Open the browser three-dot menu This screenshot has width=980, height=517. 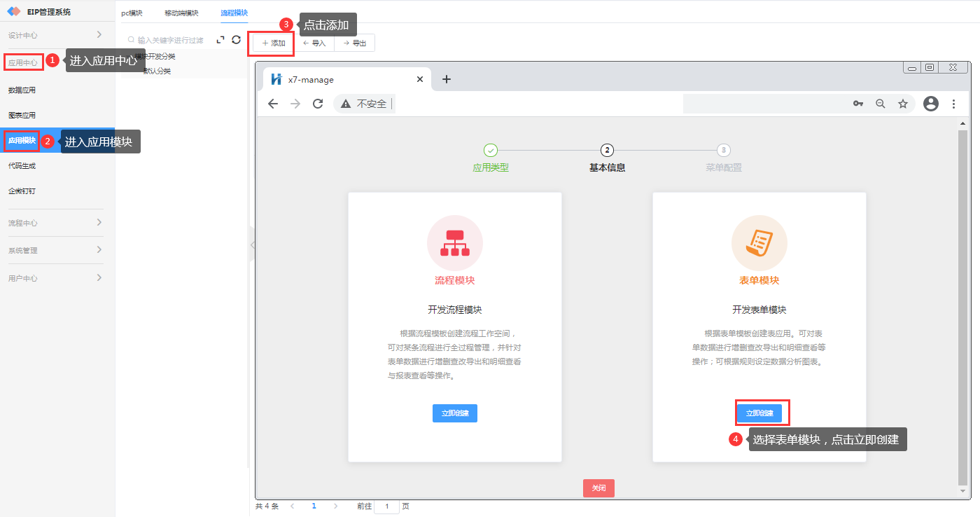pos(953,104)
